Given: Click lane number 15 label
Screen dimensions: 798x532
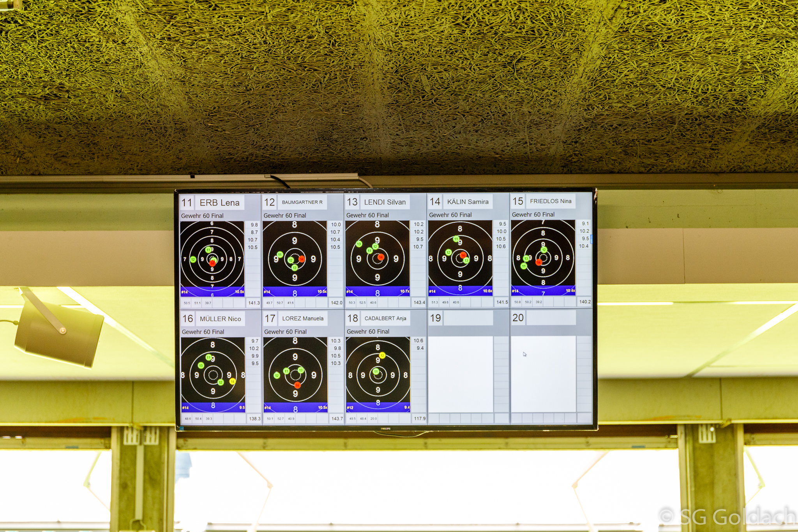Looking at the screenshot, I should (x=518, y=201).
